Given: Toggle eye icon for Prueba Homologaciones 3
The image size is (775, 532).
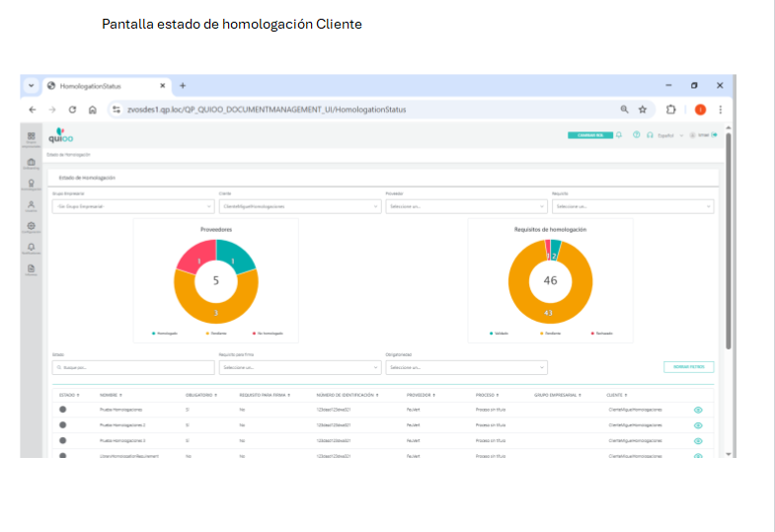Looking at the screenshot, I should 698,440.
